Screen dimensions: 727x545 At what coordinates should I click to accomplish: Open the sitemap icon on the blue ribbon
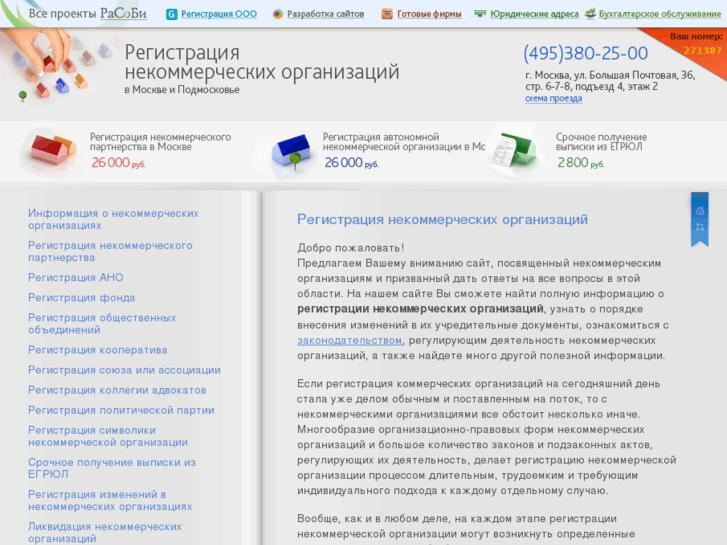(700, 227)
